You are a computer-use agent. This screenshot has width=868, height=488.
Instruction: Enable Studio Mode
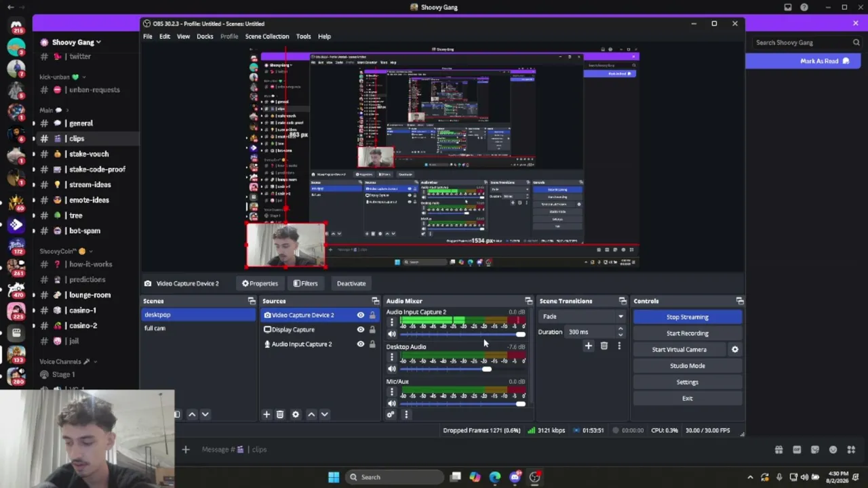click(x=687, y=366)
